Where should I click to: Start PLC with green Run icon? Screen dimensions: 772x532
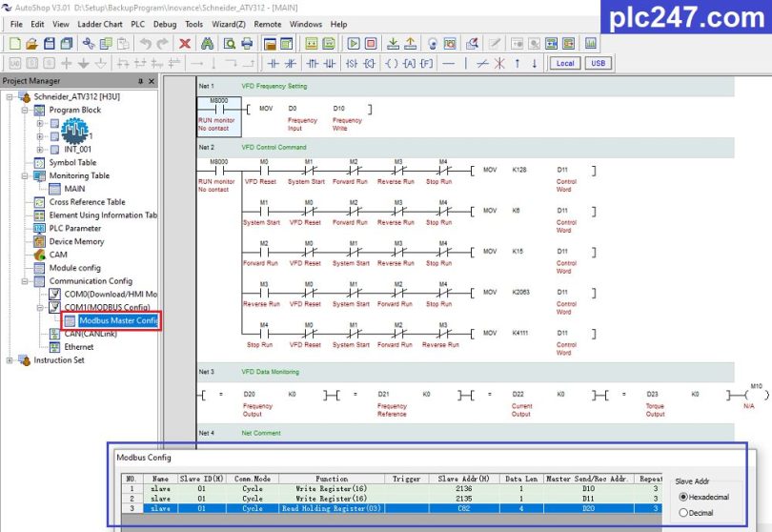click(353, 44)
